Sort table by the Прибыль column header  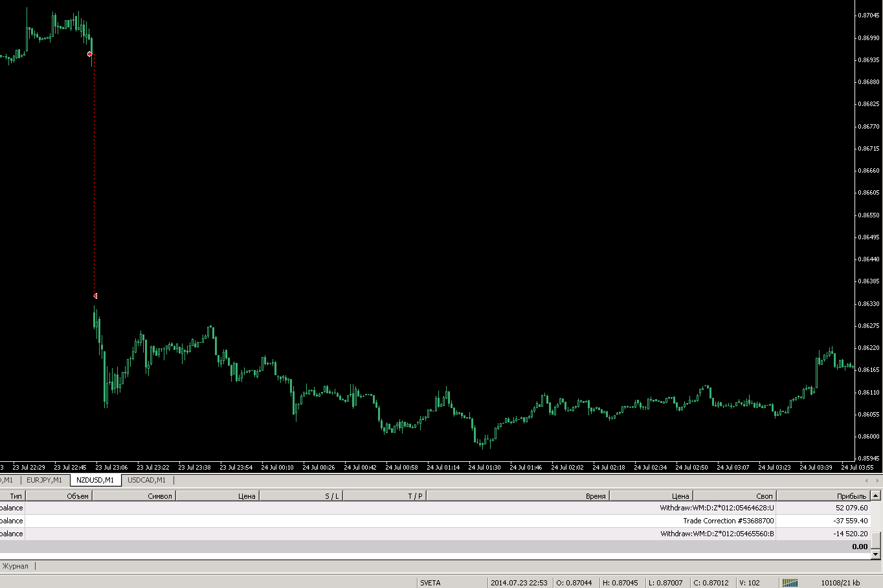823,496
